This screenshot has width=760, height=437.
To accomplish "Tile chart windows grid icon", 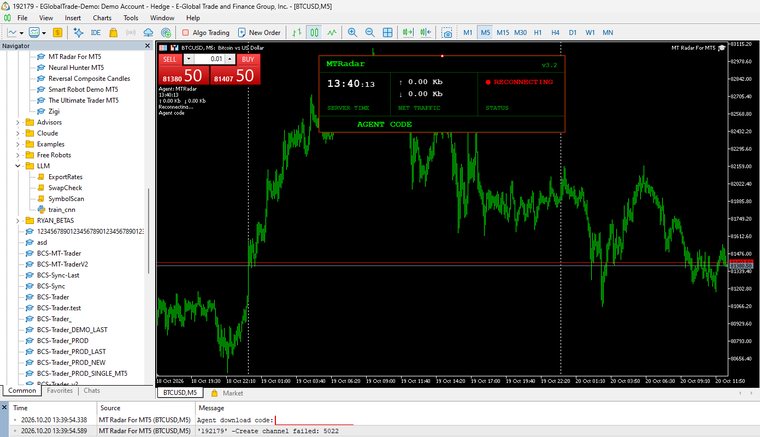I will [388, 32].
